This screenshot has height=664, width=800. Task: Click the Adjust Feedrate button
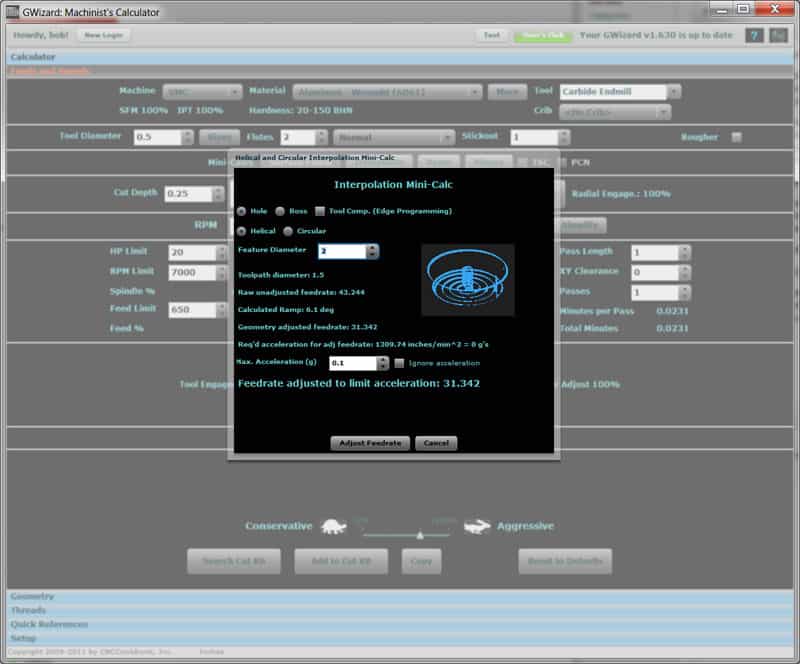point(370,443)
